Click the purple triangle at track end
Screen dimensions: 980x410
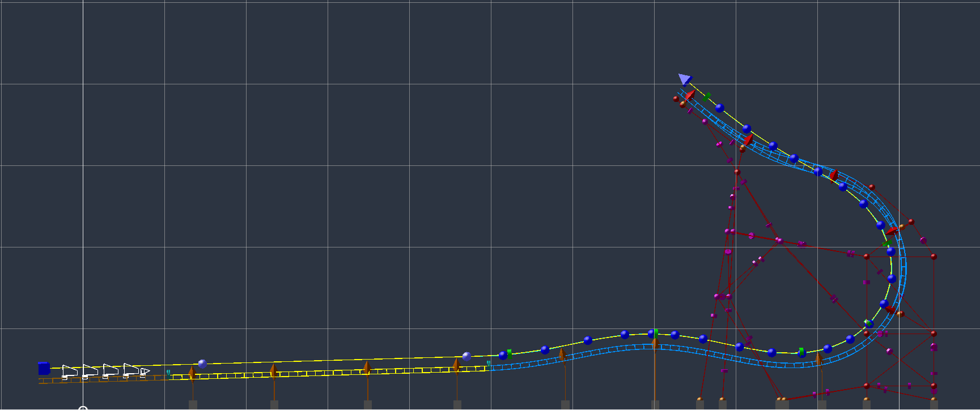[685, 79]
